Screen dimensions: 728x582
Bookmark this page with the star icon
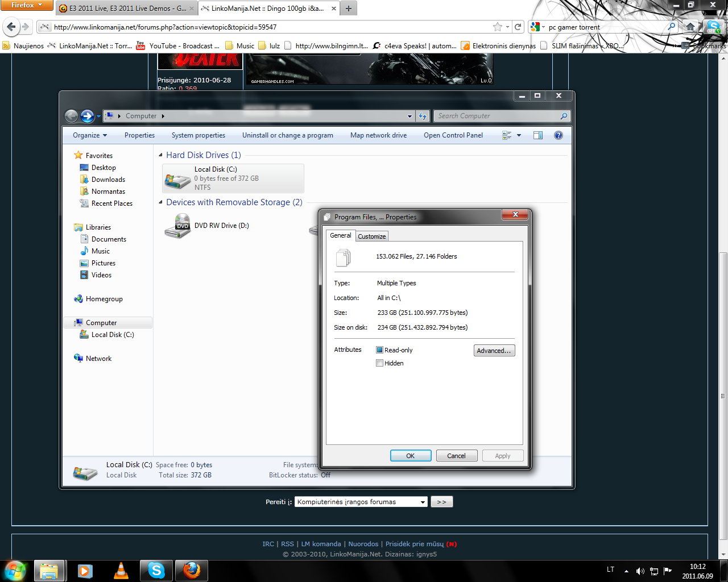click(498, 27)
